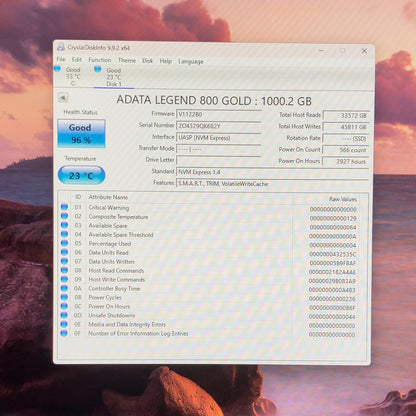The image size is (416, 416).
Task: Select the Data Units Written row
Action: [212, 262]
